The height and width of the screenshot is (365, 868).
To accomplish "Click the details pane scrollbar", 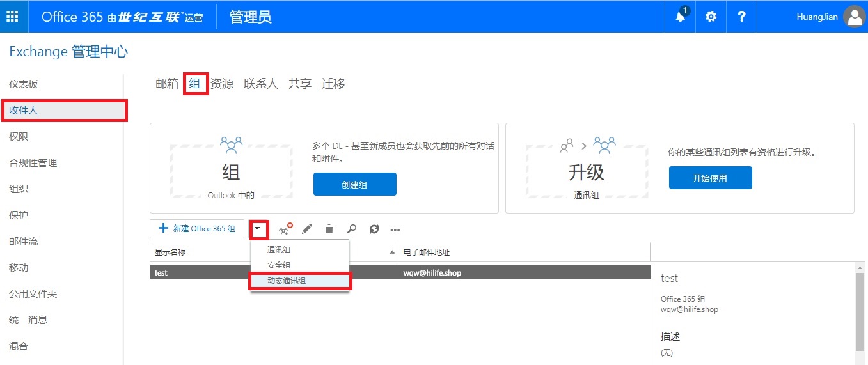I will 860,312.
